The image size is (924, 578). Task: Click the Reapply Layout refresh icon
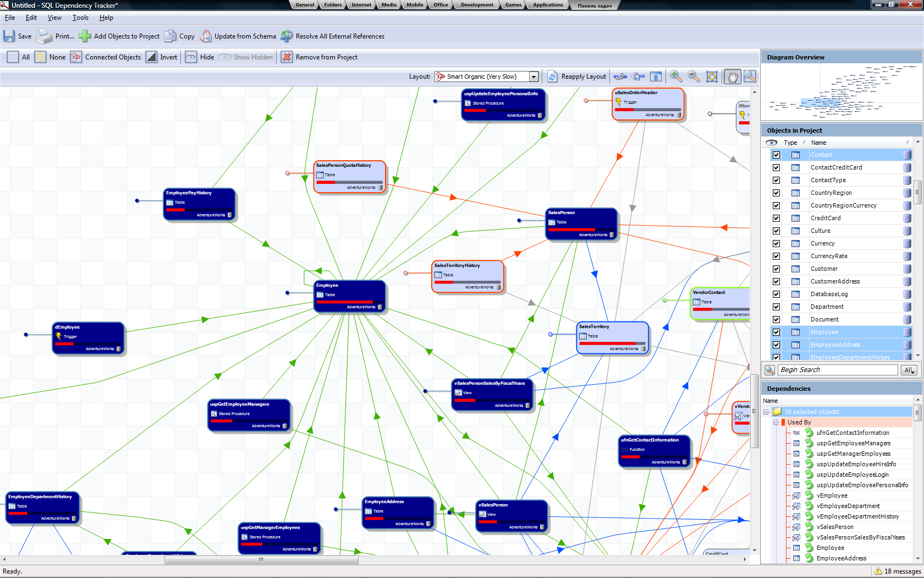552,77
